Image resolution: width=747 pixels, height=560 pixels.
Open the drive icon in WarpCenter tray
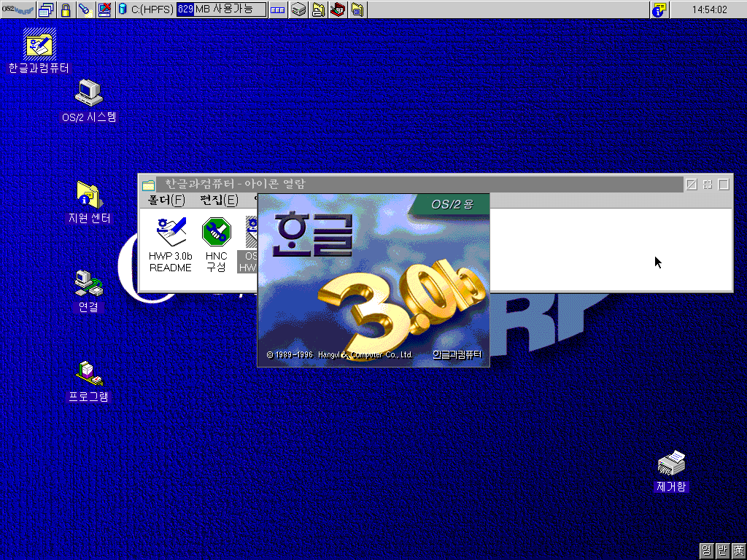pos(298,9)
